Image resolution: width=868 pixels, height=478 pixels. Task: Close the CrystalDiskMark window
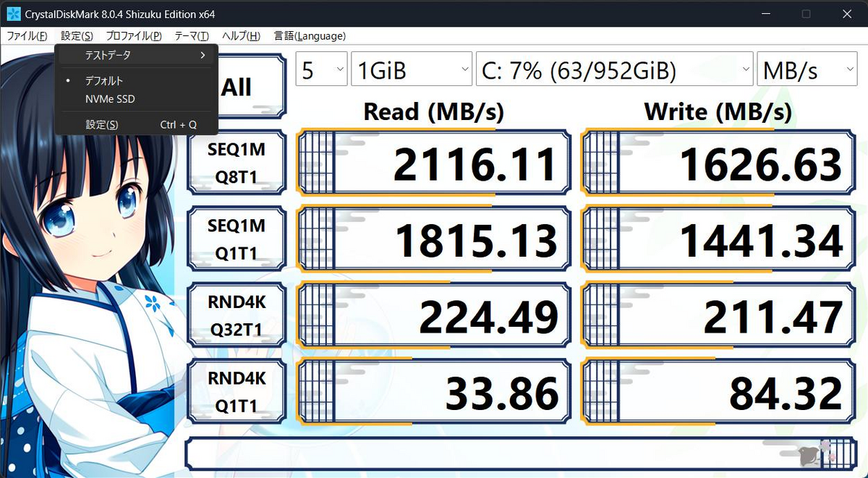click(847, 14)
